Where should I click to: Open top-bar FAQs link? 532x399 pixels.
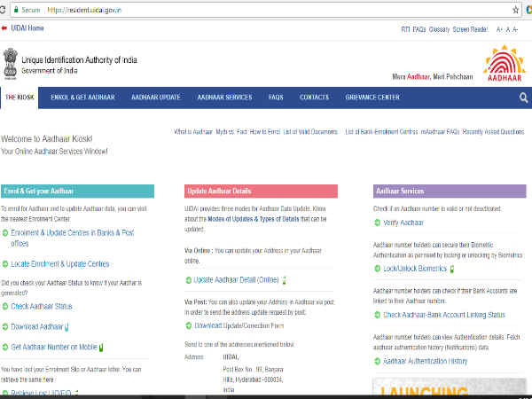pyautogui.click(x=419, y=29)
